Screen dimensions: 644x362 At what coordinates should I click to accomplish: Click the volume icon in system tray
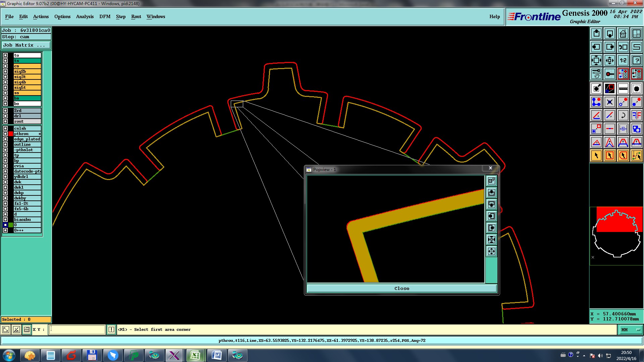point(600,356)
